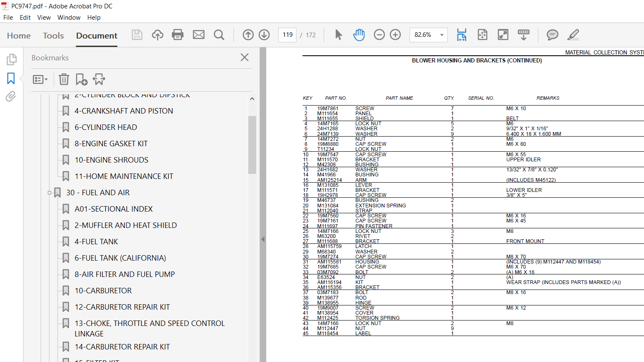
Task: Open bookmark options dropdown menu
Action: (40, 79)
